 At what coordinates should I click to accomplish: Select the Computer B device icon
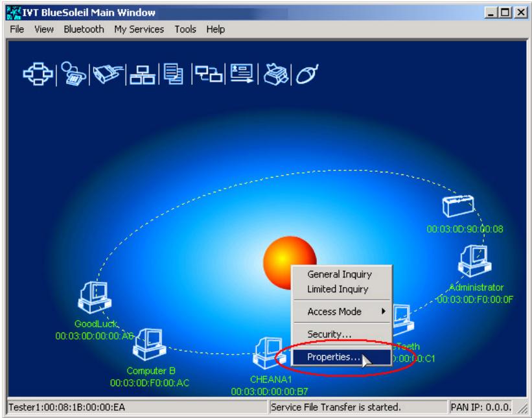149,344
